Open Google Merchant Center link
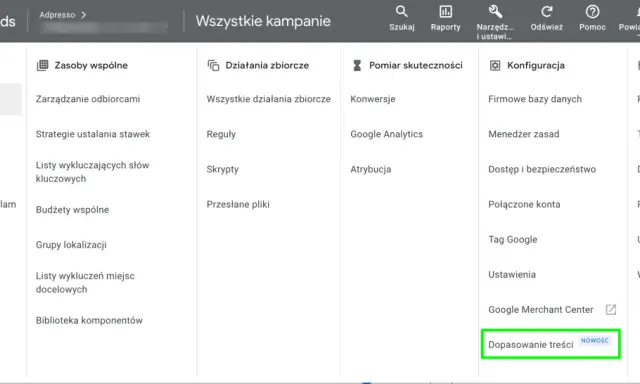The height and width of the screenshot is (384, 640). coord(540,310)
